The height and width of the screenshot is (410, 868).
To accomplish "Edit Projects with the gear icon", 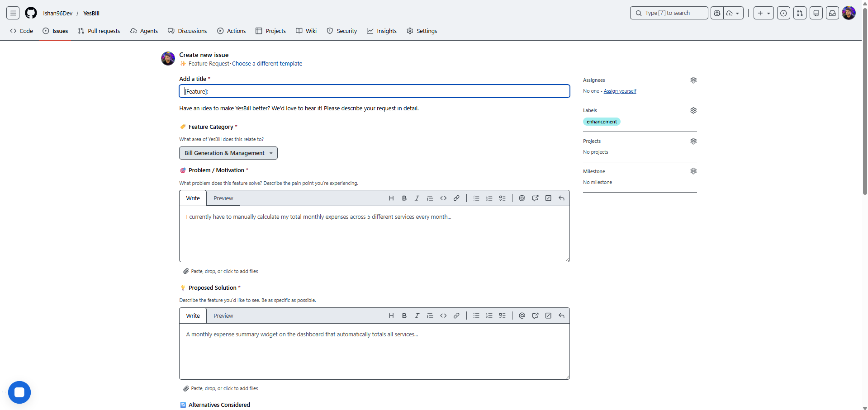I will pyautogui.click(x=693, y=141).
